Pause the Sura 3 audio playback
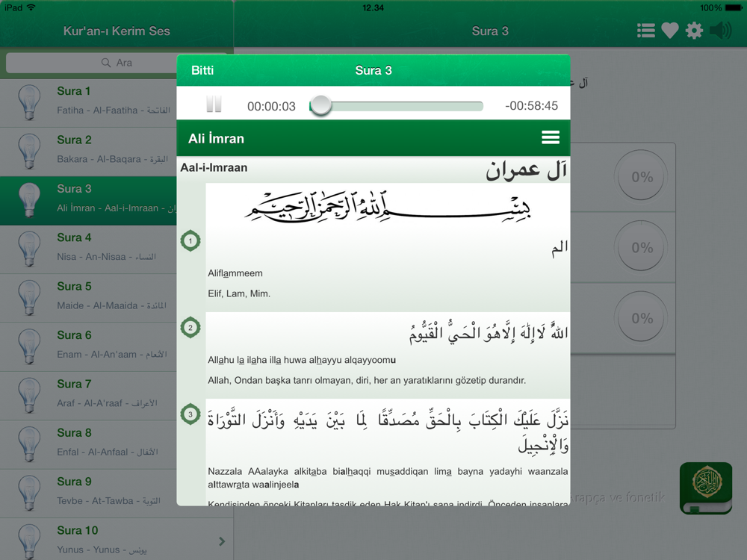Image resolution: width=747 pixels, height=560 pixels. click(x=214, y=104)
